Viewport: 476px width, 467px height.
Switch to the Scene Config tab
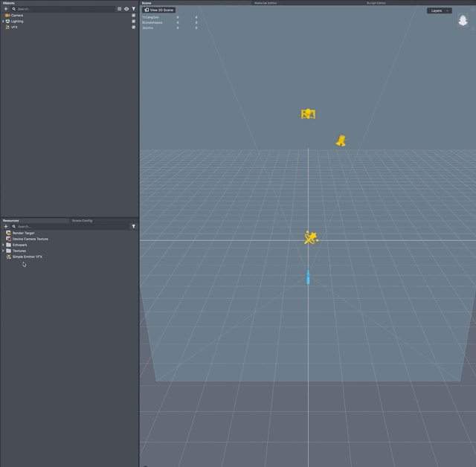(82, 220)
